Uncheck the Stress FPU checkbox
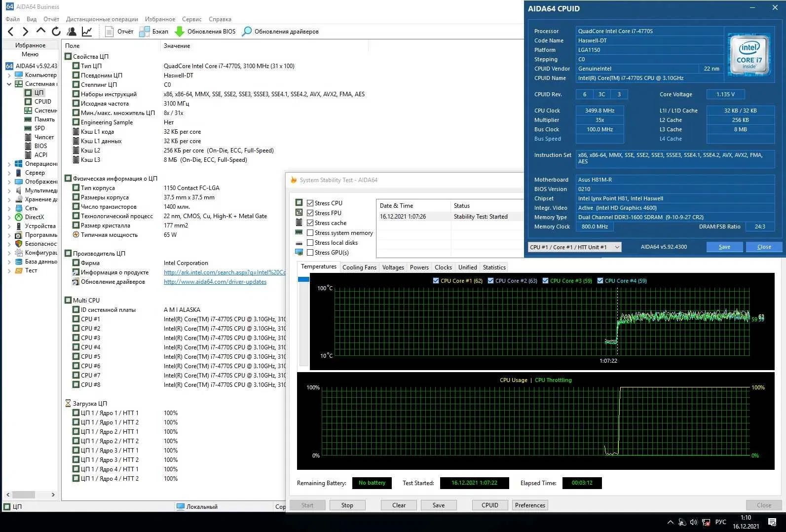 [x=310, y=213]
